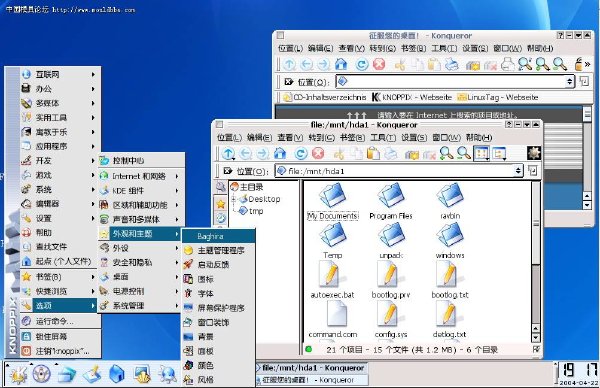
Task: Click the Home icon in file:/mnt/hda1 Konqueror toolbar
Action: tap(280, 154)
